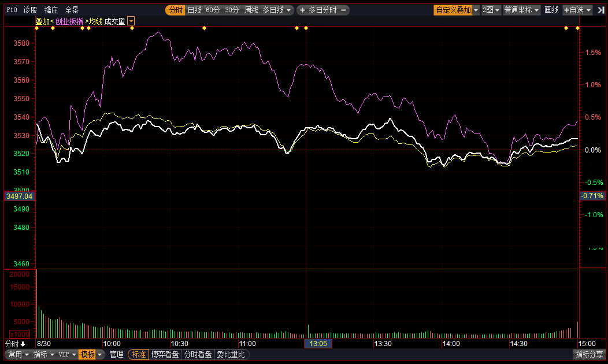Click the plus icon to add multi-day chart
This screenshot has width=608, height=364.
302,10
